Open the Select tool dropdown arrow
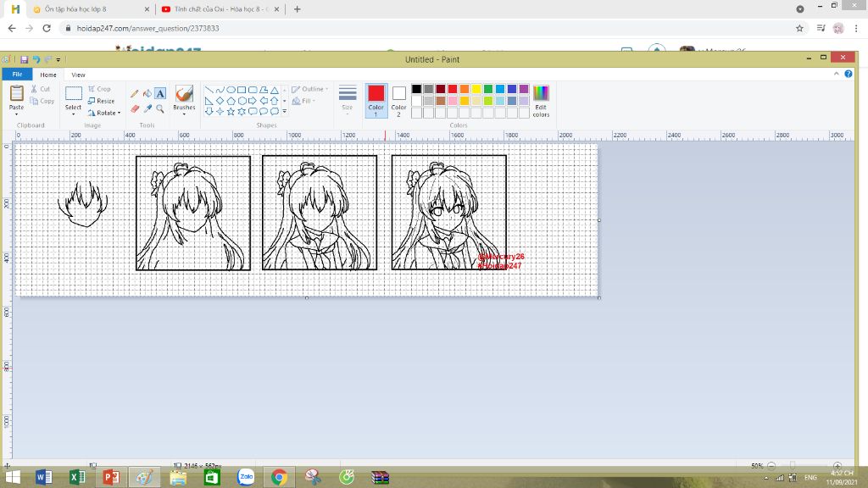The height and width of the screenshot is (488, 868). [x=73, y=114]
